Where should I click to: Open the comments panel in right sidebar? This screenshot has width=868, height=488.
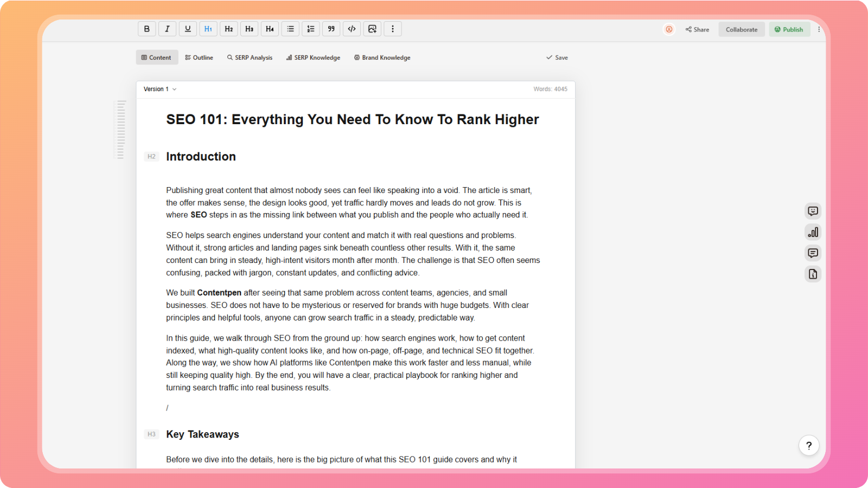click(x=813, y=253)
